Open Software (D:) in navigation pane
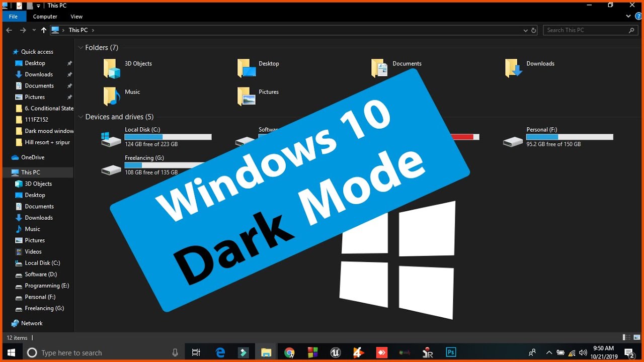Image resolution: width=644 pixels, height=362 pixels. pyautogui.click(x=41, y=275)
